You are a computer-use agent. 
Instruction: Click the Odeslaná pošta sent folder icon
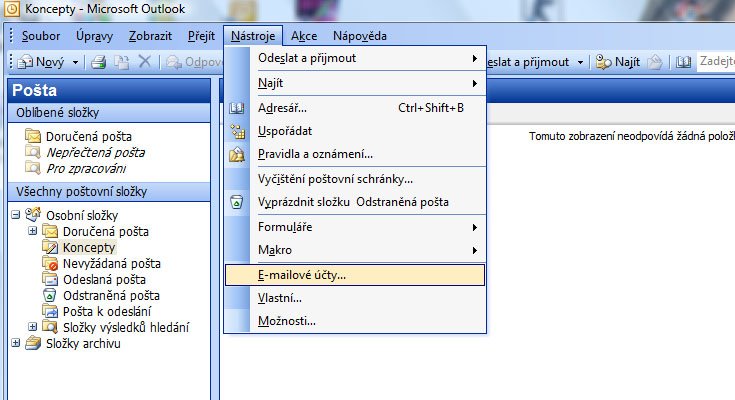[50, 279]
